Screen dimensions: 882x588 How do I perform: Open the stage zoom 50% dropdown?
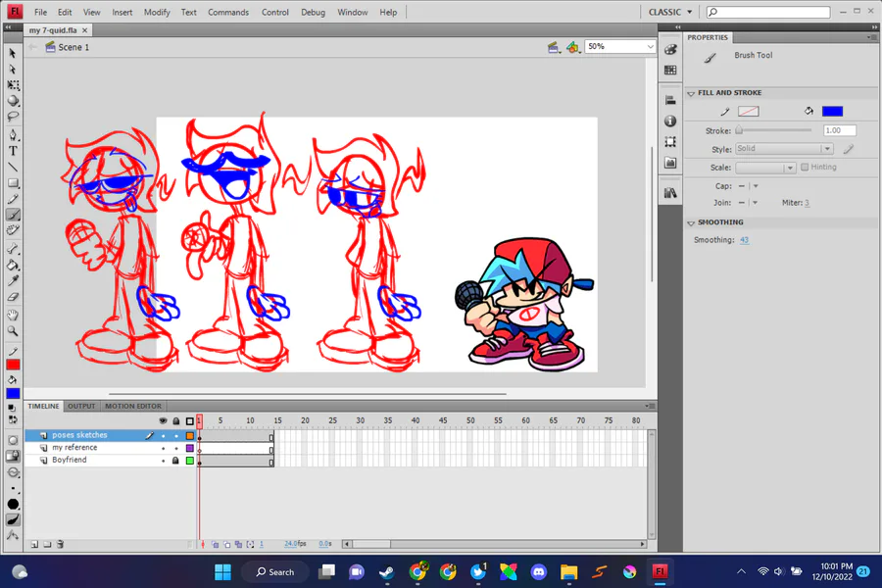coord(650,47)
